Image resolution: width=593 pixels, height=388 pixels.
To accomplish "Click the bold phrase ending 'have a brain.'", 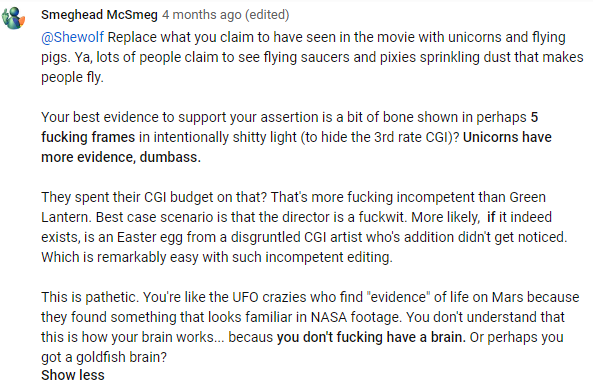I will click(371, 337).
